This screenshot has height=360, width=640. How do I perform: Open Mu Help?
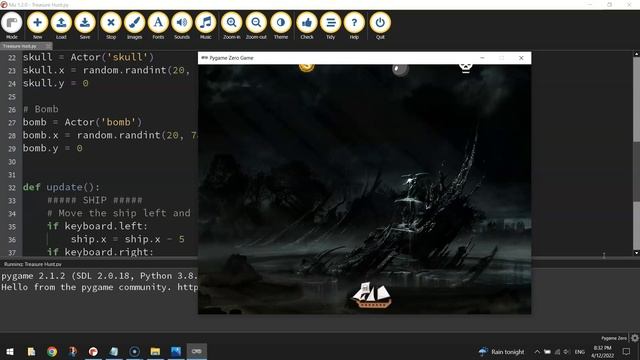pyautogui.click(x=354, y=25)
